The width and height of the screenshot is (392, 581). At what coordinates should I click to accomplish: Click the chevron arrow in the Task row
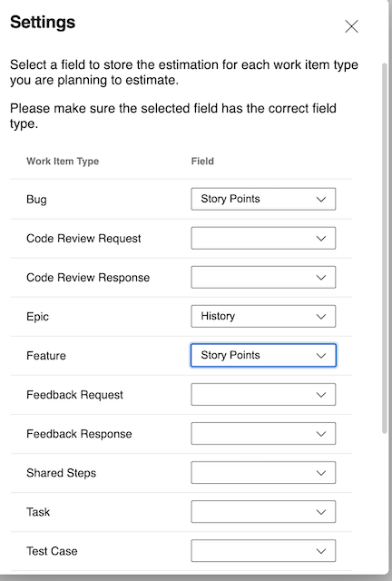point(321,512)
